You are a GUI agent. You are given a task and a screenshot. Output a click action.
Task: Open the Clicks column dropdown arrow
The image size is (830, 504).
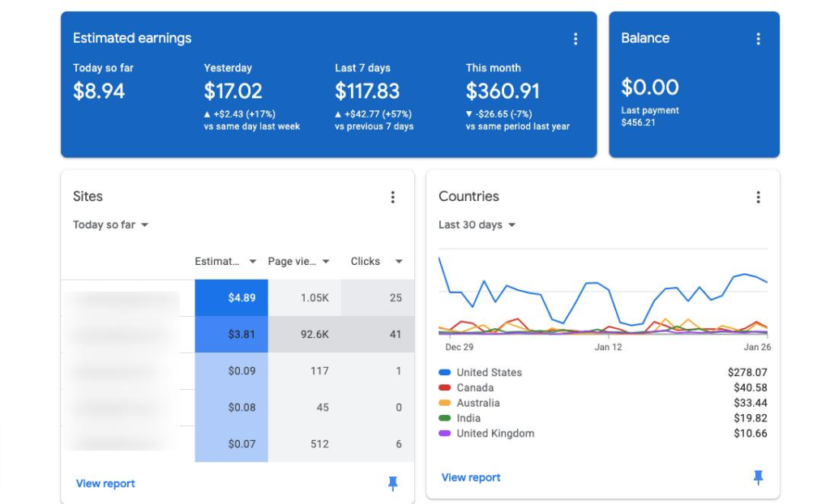399,261
